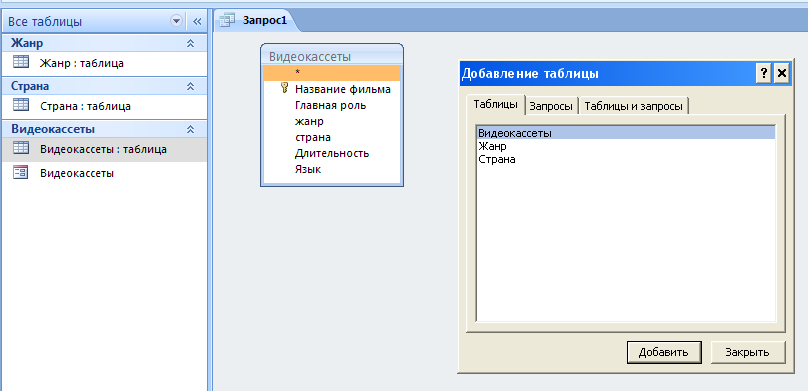
Task: Click the Видеокассеты field list title bar
Action: 332,56
